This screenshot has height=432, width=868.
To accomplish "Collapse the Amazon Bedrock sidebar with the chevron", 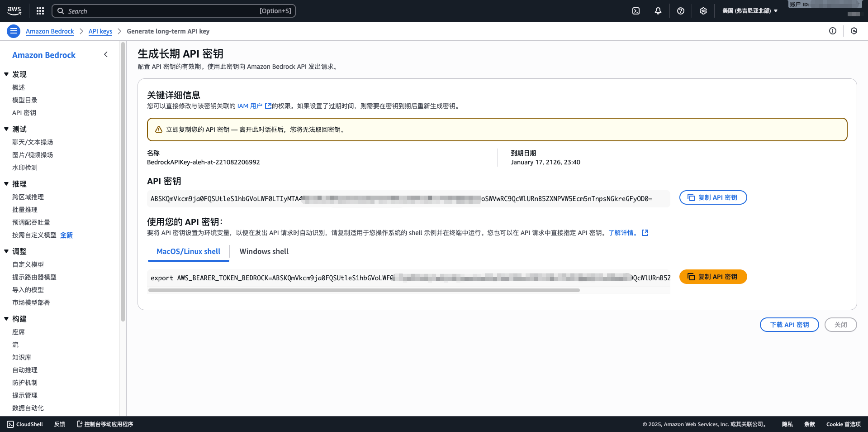I will point(105,54).
